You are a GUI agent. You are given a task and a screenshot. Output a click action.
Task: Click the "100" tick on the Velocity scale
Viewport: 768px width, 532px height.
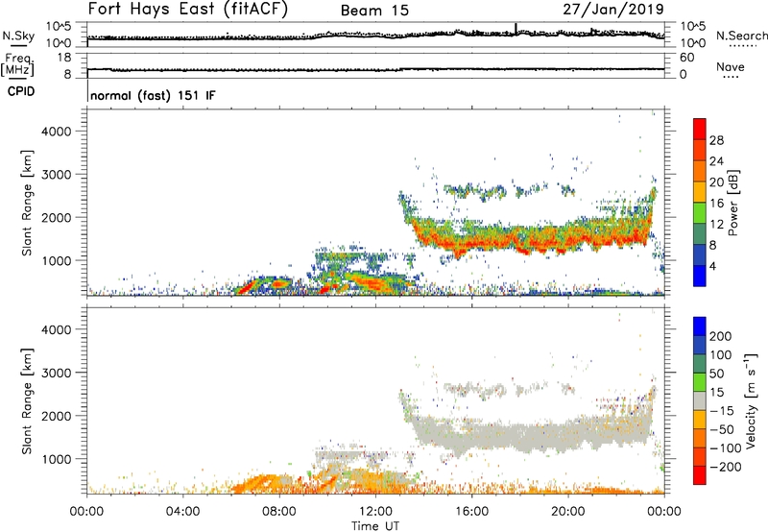point(720,355)
